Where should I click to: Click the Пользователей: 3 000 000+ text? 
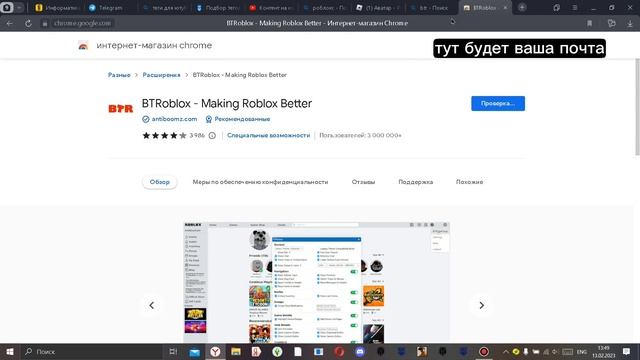[x=360, y=136]
